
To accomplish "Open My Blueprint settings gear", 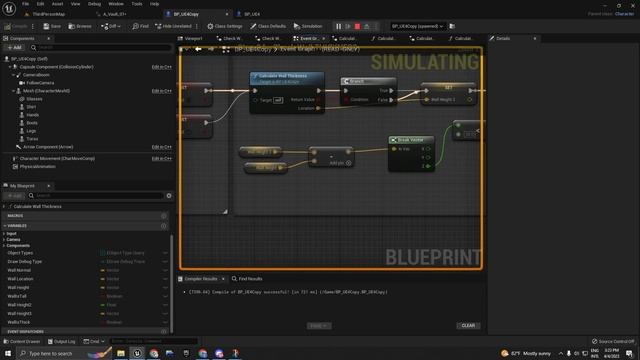I will [169, 196].
